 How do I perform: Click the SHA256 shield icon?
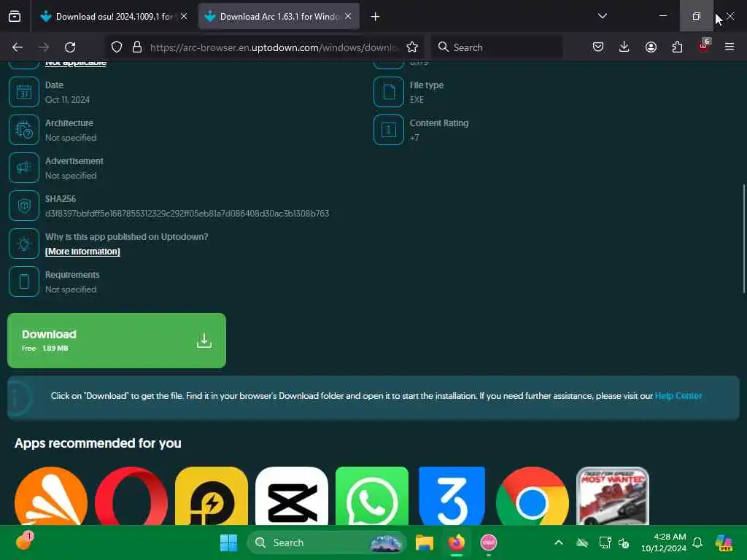24,206
